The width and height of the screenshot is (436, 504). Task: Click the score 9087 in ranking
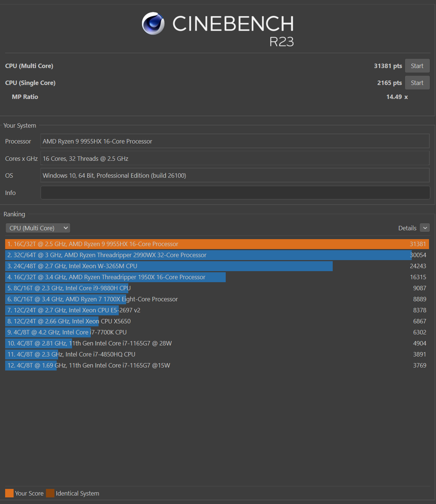419,288
